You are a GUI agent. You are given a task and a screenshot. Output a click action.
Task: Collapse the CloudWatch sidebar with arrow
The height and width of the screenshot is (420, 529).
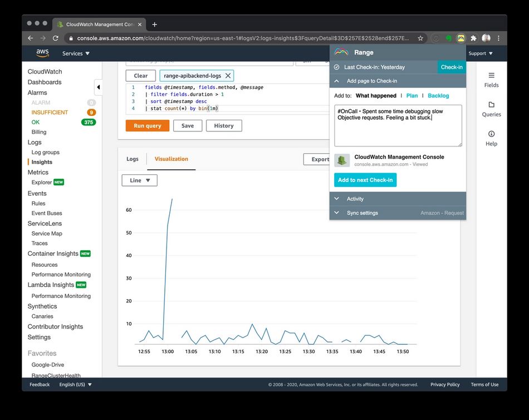click(98, 87)
